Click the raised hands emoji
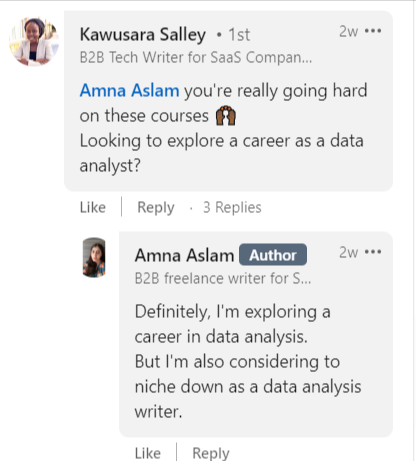Screen dimensions: 416x461 (226, 115)
